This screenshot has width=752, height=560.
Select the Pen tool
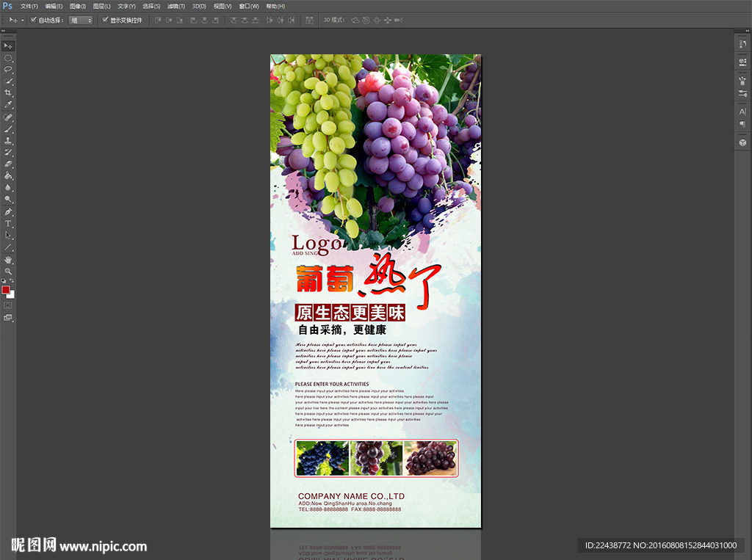coord(8,212)
